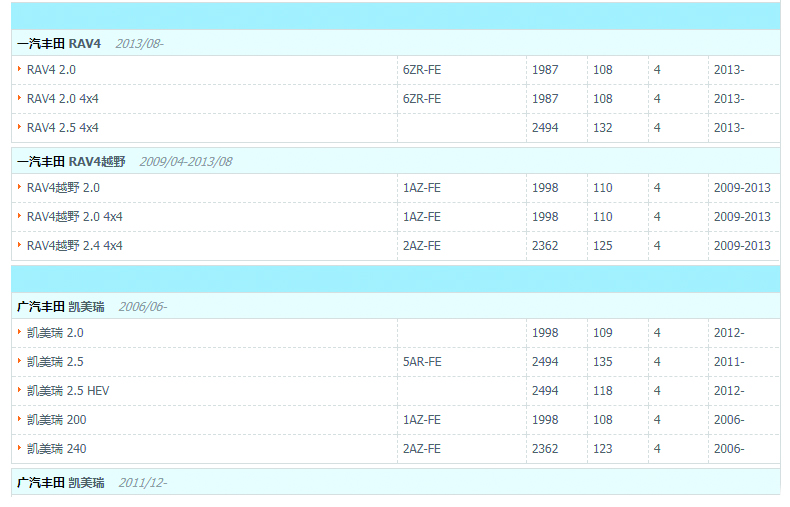
Task: Click year 2006- in 凯美瑞 200 row
Action: [729, 420]
